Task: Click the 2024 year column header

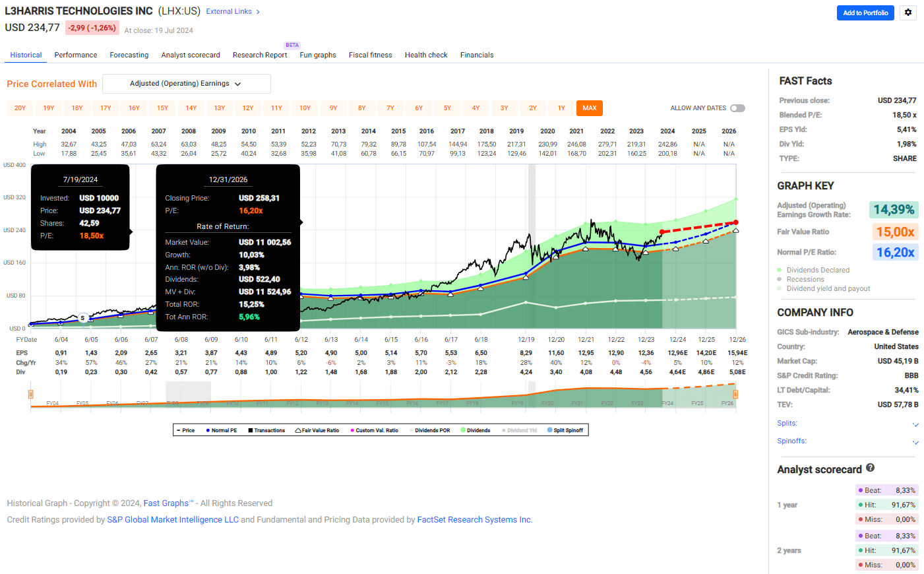Action: click(x=667, y=131)
